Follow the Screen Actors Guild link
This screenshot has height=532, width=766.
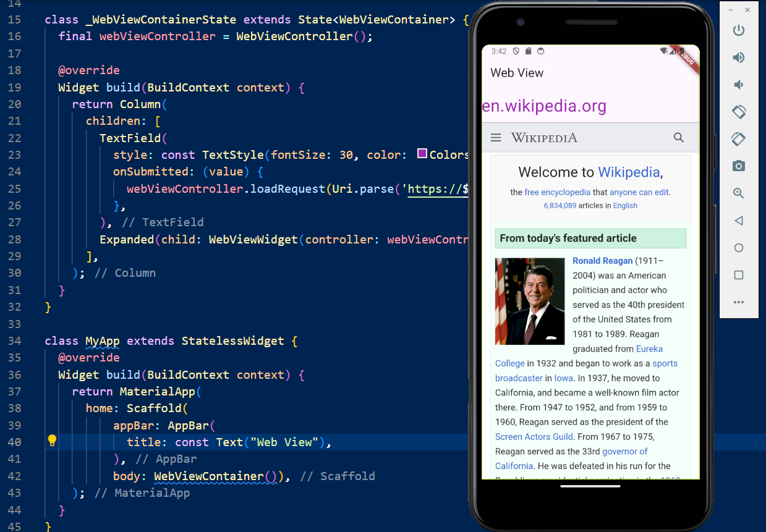(534, 437)
